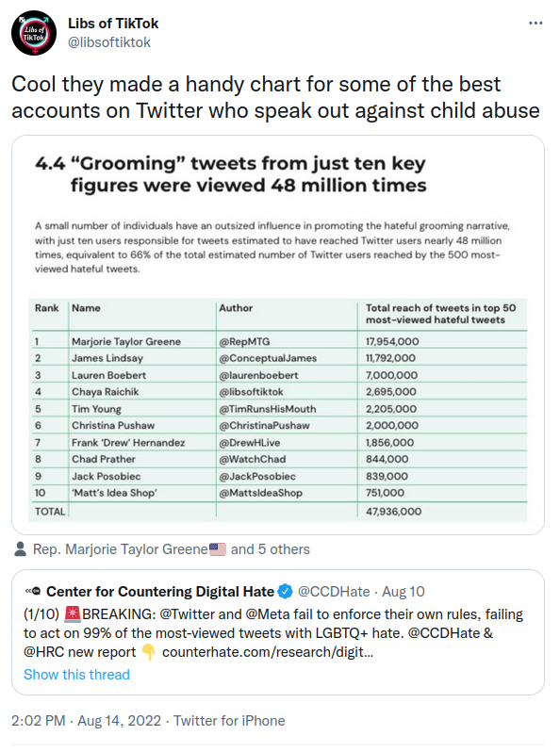Click Show this thread link
Viewport: 560px width, 752px height.
coord(76,675)
